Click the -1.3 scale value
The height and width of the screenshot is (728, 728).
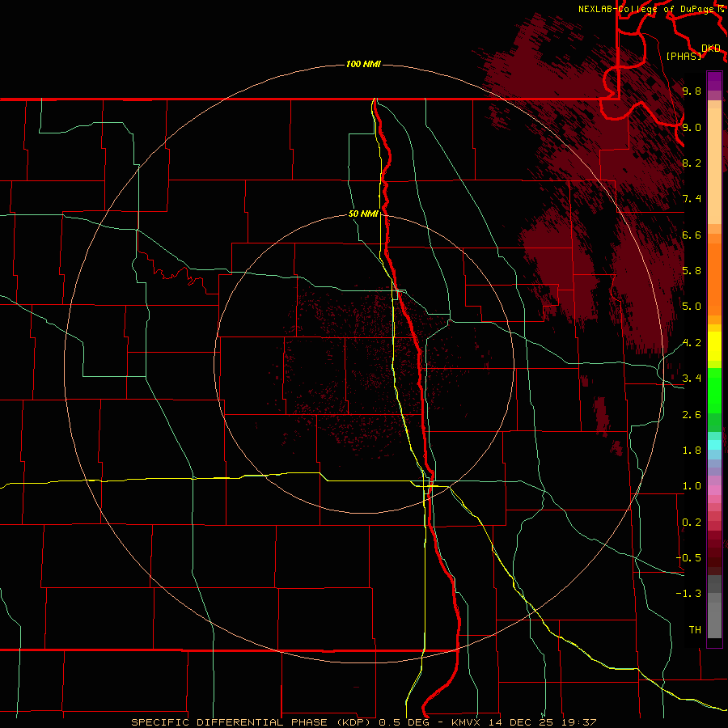pyautogui.click(x=688, y=594)
